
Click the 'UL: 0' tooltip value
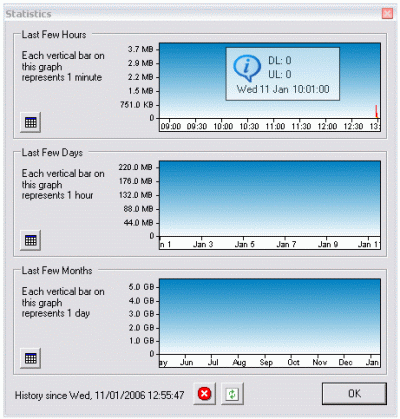click(x=280, y=74)
